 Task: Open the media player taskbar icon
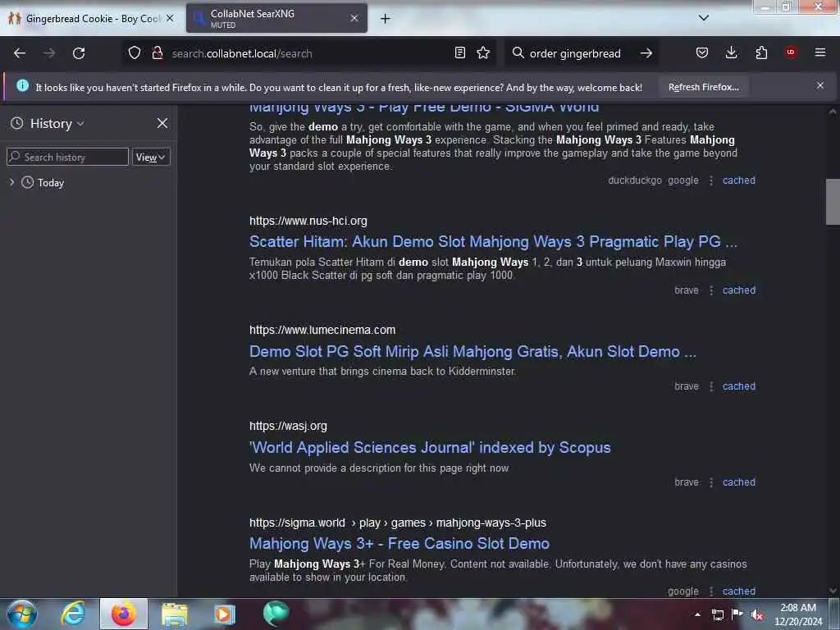(x=225, y=614)
